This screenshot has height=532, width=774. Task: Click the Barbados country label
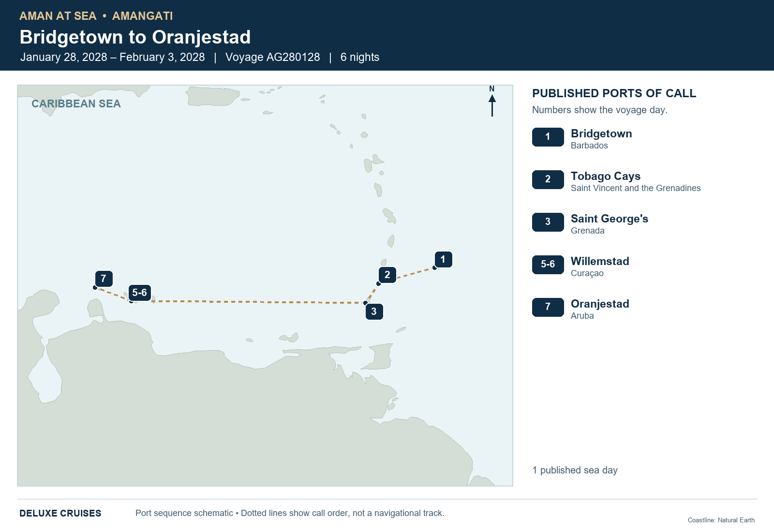tap(589, 146)
